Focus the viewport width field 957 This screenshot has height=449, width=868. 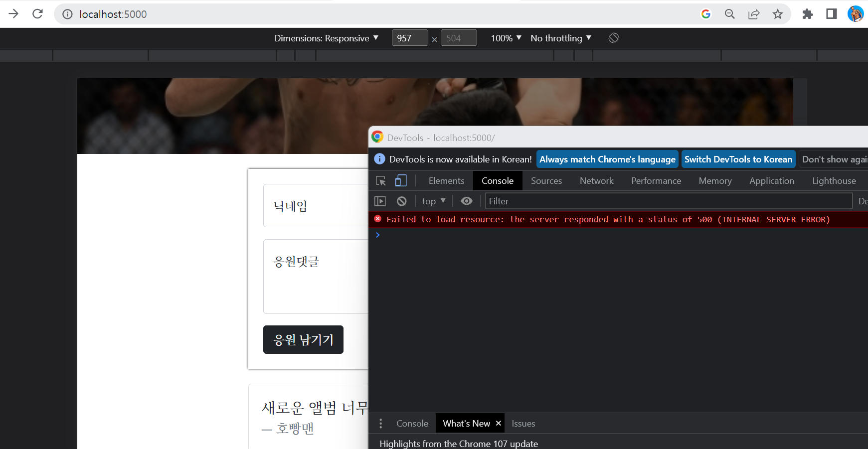(x=410, y=38)
